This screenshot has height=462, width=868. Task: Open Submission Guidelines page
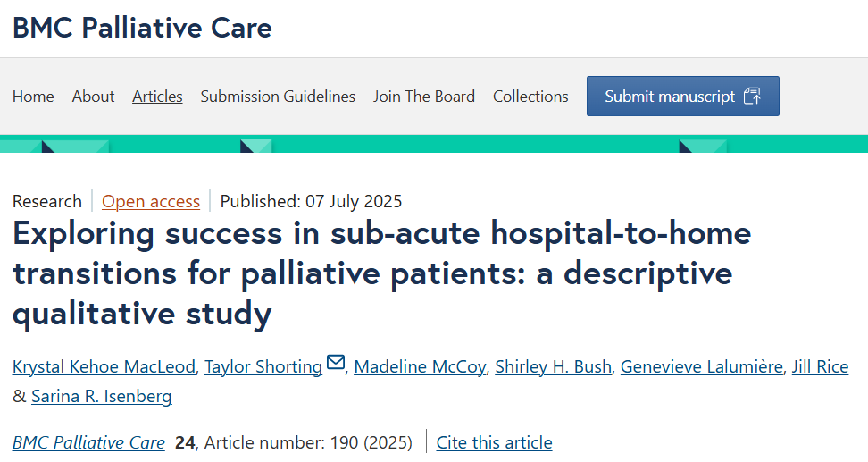click(278, 97)
